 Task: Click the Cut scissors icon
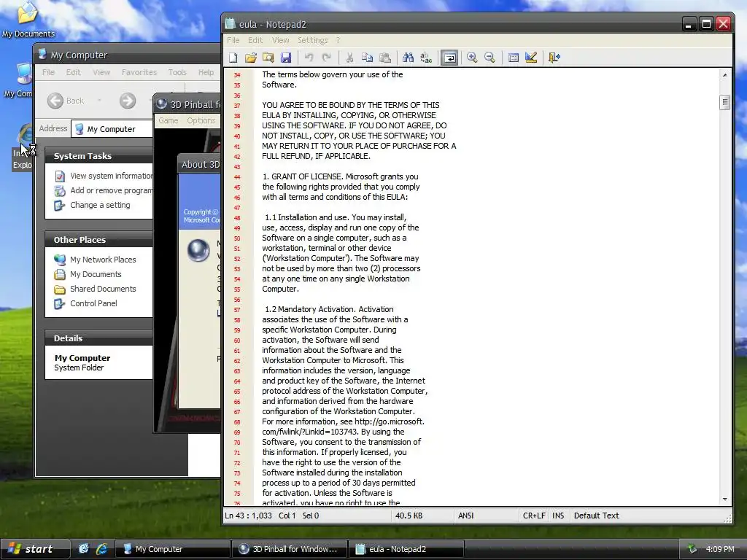[349, 58]
